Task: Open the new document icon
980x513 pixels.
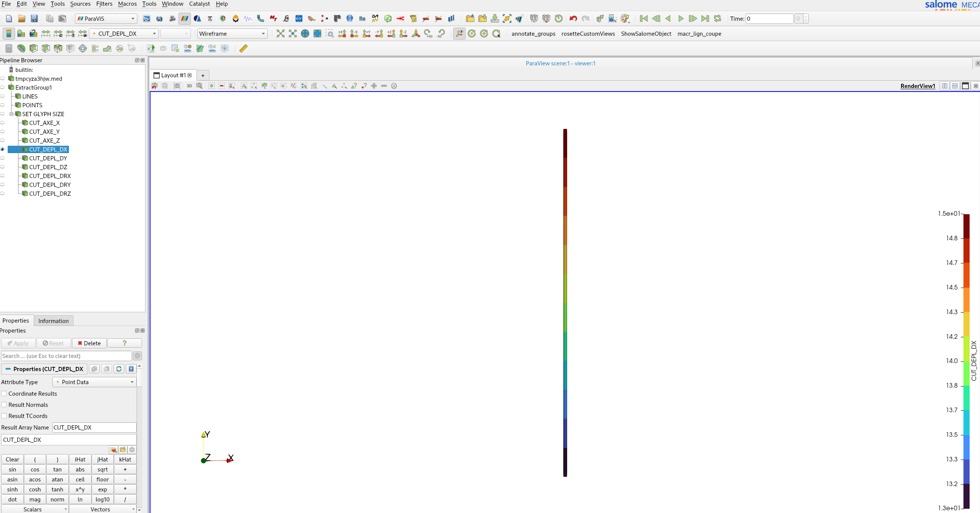Action: (9, 18)
